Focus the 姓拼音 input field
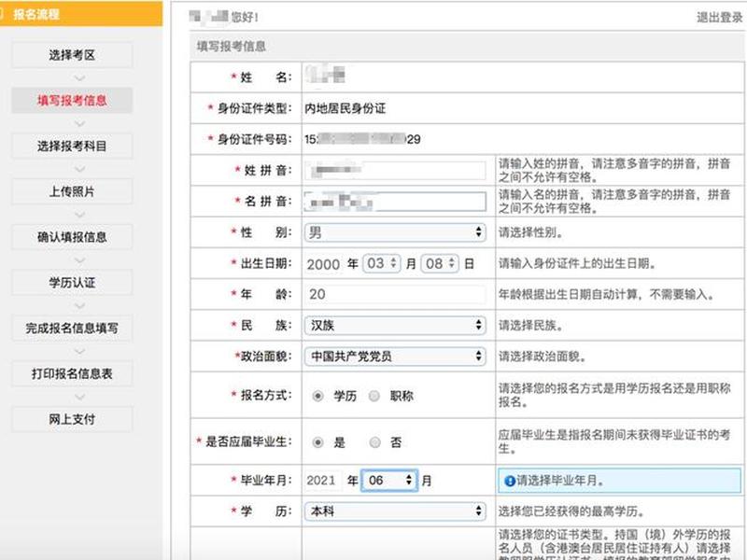 coord(395,171)
